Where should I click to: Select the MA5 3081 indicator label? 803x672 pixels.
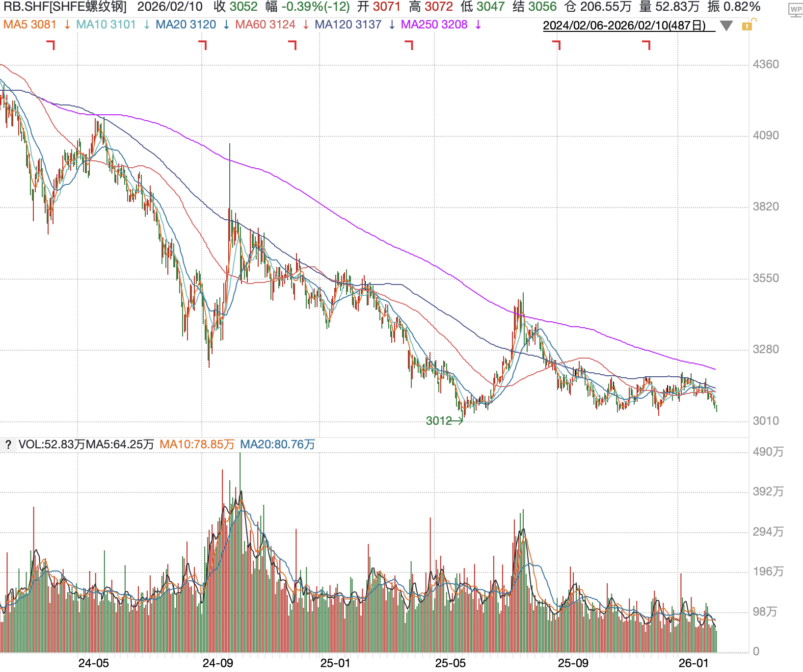click(30, 25)
